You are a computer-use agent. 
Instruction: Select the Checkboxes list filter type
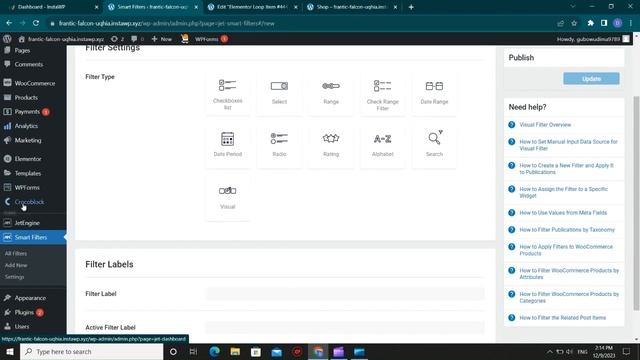click(x=227, y=94)
